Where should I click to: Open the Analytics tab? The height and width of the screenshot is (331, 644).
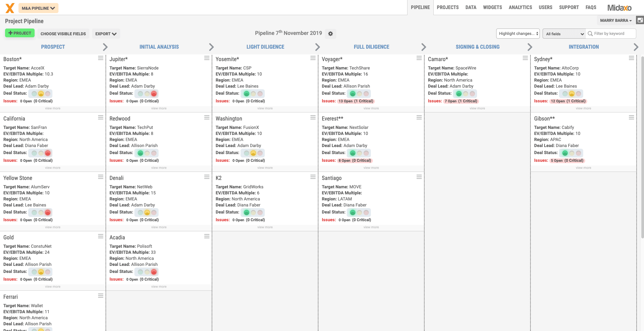(x=520, y=7)
